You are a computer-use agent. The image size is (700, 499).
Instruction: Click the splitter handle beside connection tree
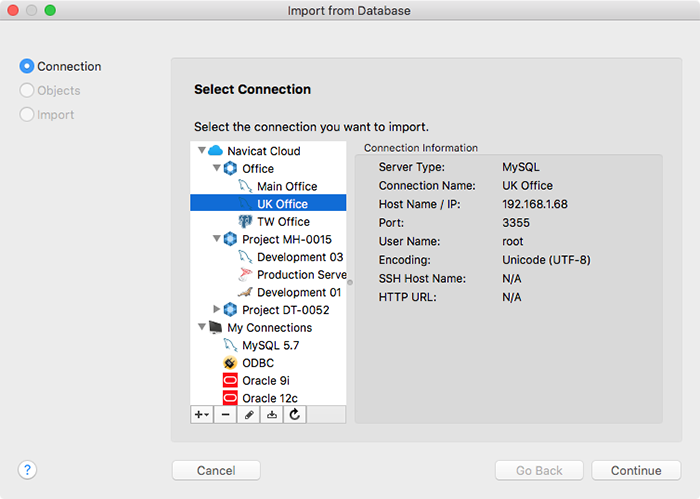point(350,282)
